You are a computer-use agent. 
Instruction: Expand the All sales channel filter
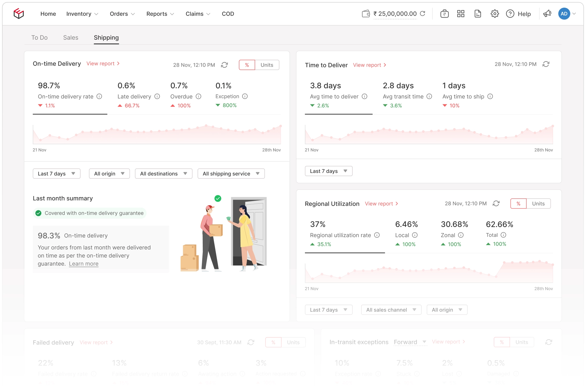click(x=391, y=309)
